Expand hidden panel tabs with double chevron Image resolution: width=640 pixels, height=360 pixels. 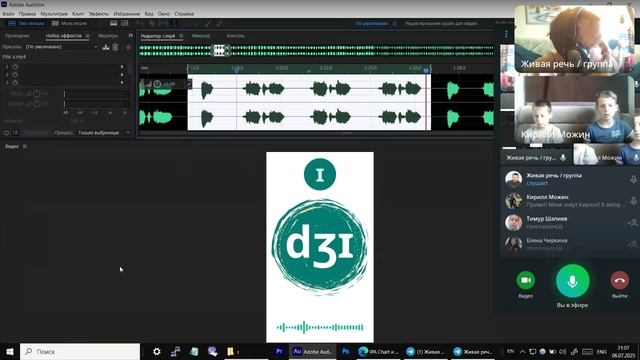(x=130, y=36)
